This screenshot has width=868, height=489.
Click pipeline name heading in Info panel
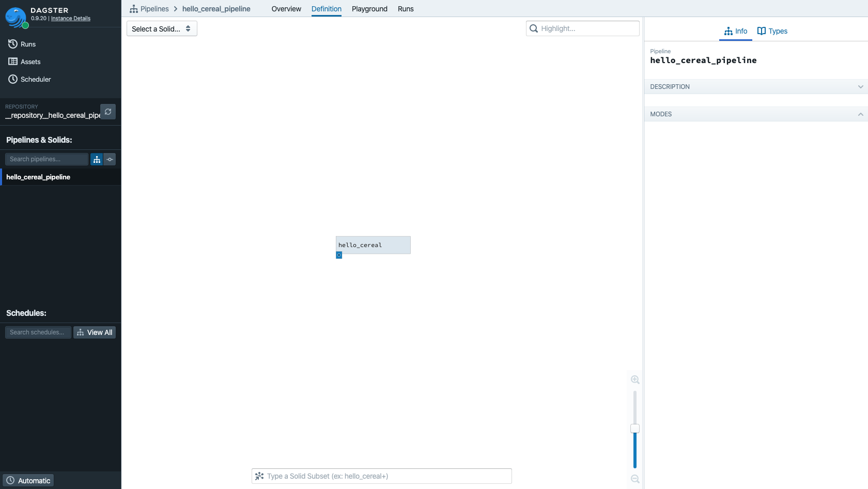[x=703, y=60]
